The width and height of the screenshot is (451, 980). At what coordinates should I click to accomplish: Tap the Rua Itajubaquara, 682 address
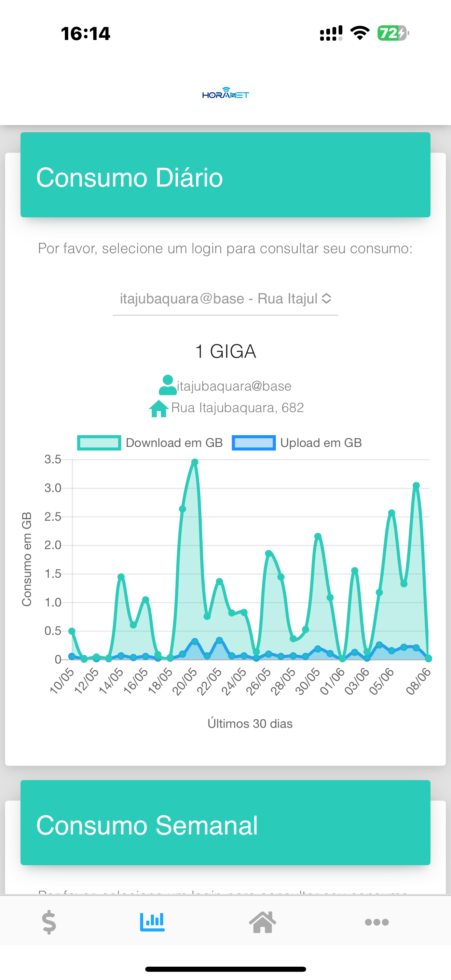237,408
